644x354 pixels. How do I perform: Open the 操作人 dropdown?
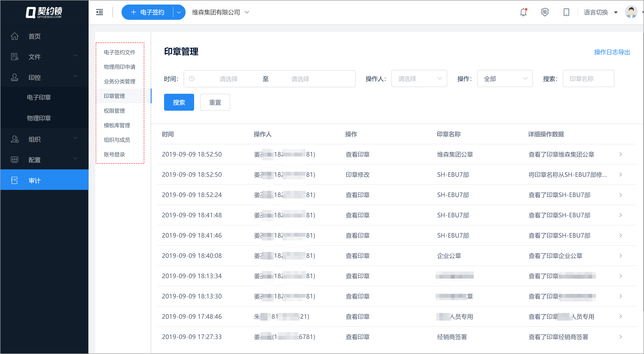tap(419, 79)
